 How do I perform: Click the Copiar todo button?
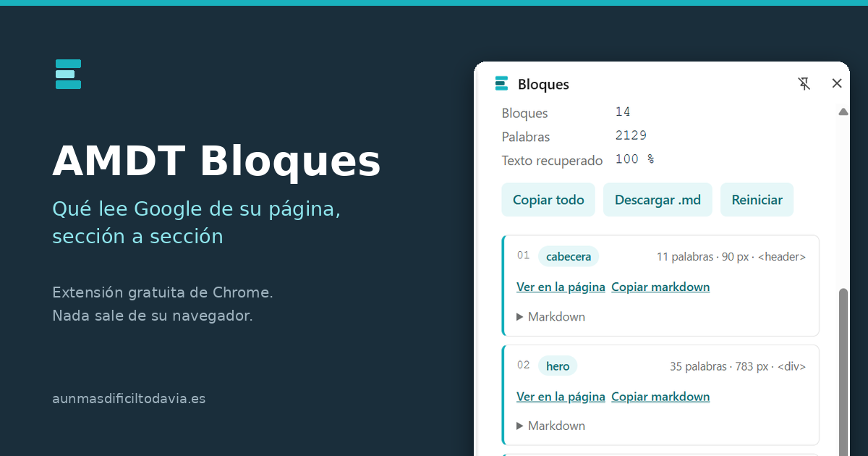(x=548, y=200)
